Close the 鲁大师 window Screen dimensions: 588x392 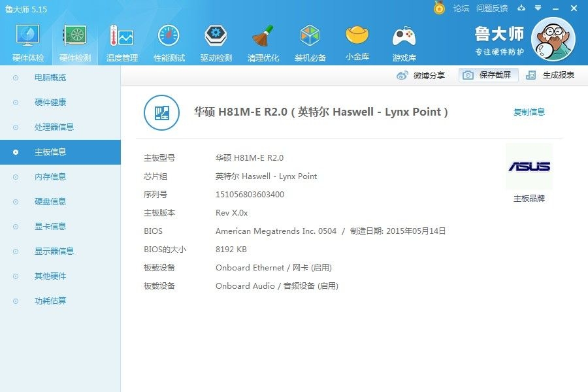tap(574, 8)
